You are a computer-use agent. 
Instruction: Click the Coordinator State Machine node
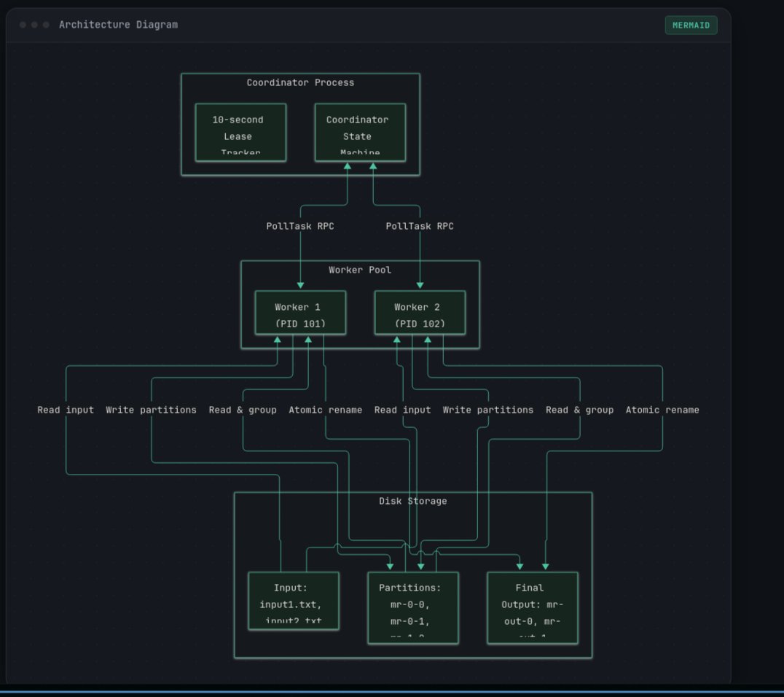(x=360, y=133)
